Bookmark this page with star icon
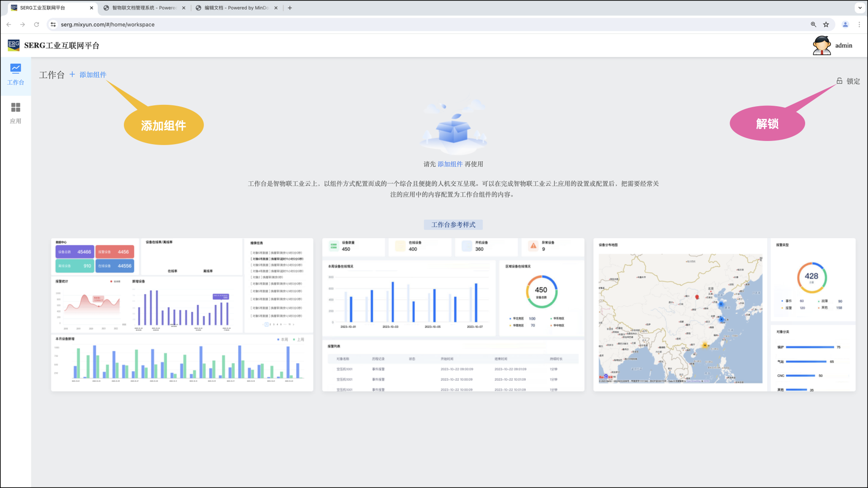The height and width of the screenshot is (488, 868). (826, 24)
